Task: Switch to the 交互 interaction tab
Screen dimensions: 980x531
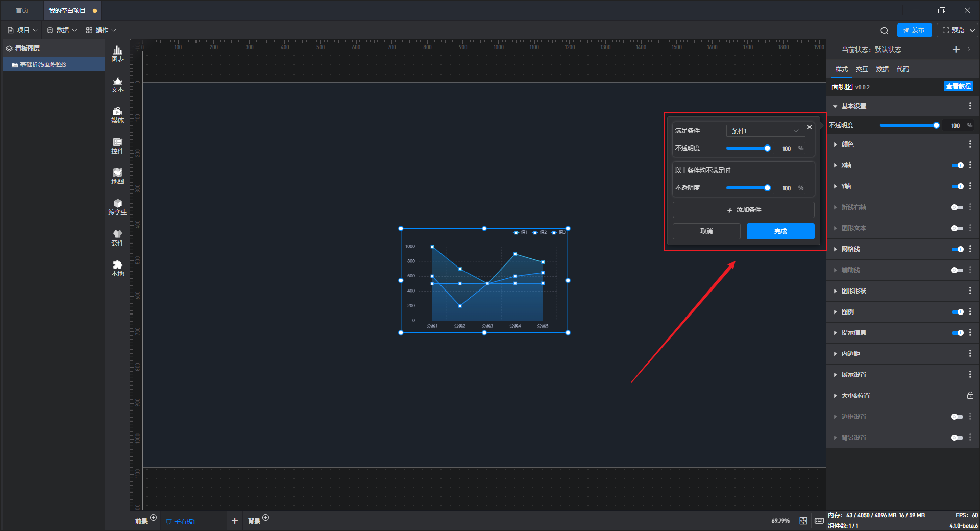Action: click(862, 69)
